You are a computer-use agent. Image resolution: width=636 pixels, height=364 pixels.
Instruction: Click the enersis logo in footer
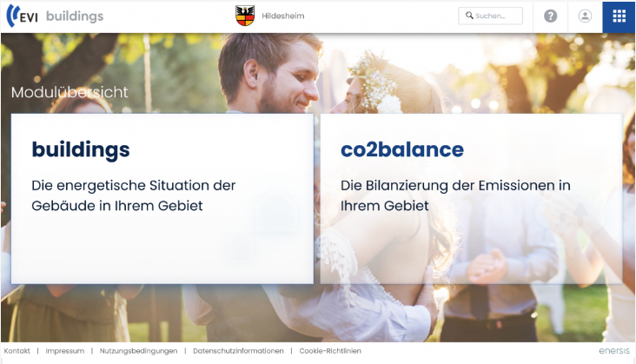[614, 351]
